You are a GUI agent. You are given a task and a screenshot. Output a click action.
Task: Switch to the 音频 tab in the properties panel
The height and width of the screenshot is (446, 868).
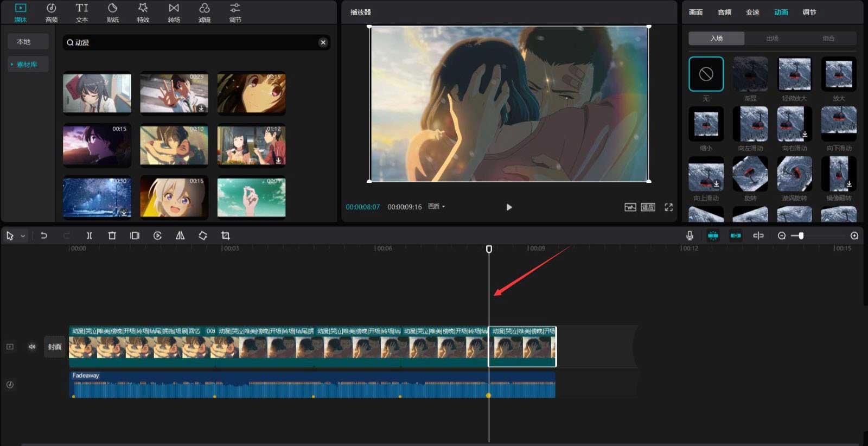[x=724, y=12]
